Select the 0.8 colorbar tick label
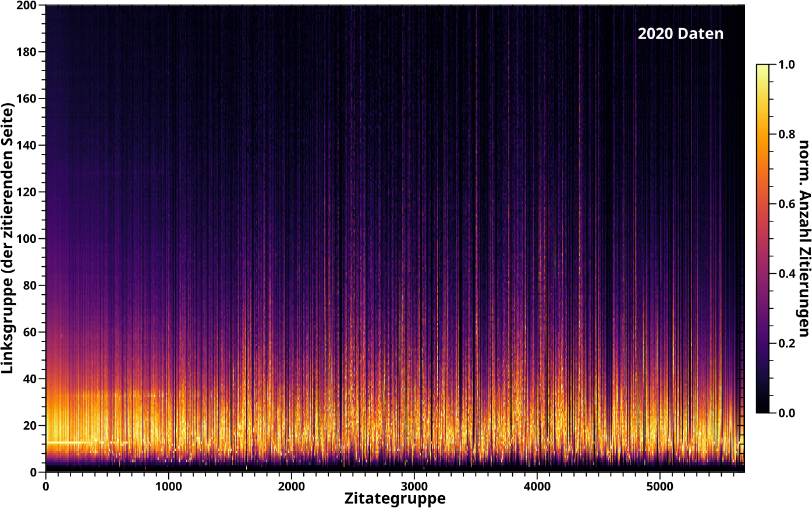Screen dimensions: 812x508 [786, 134]
